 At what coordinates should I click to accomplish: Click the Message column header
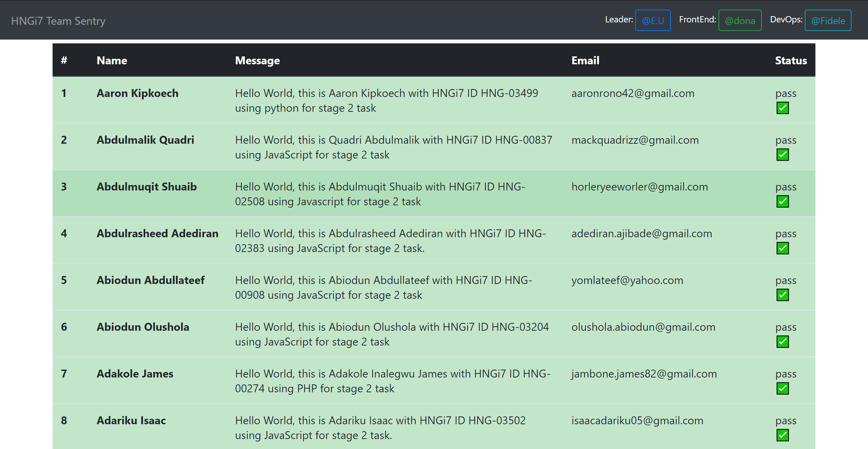[257, 61]
